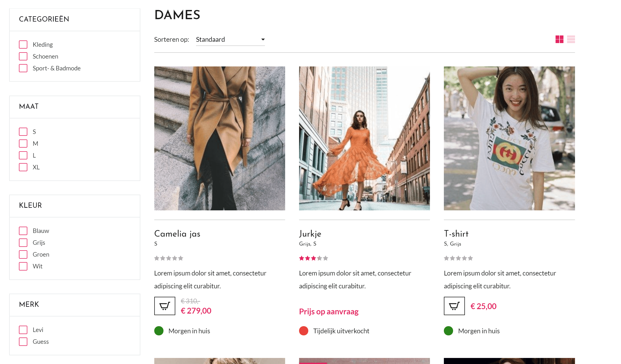Click T-shirt star rating
Screen dimensions: 621x364
point(458,258)
